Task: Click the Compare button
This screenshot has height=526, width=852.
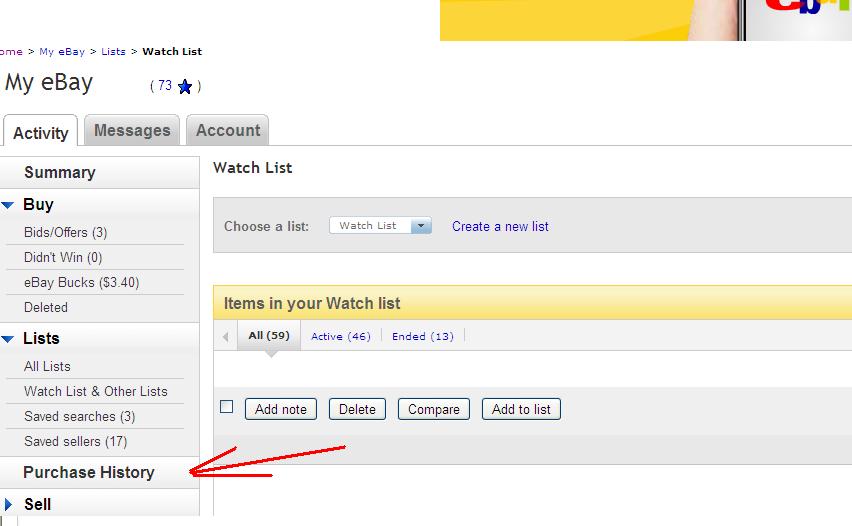Action: (434, 409)
